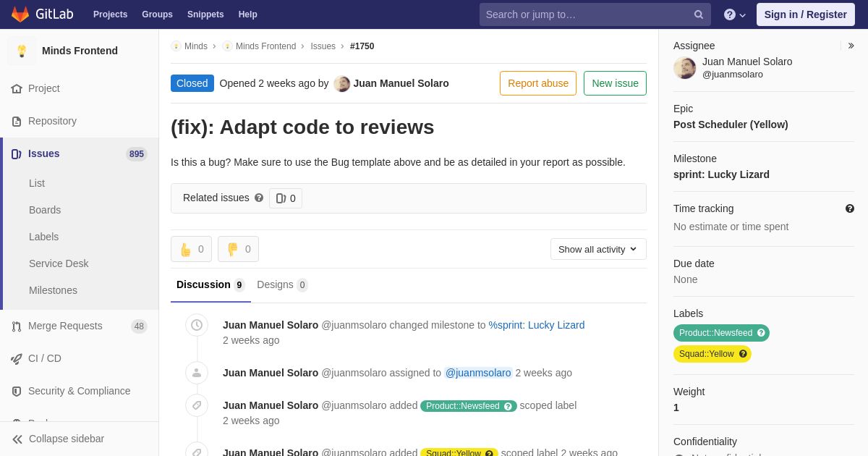
Task: Click the New issue button
Action: (x=615, y=83)
